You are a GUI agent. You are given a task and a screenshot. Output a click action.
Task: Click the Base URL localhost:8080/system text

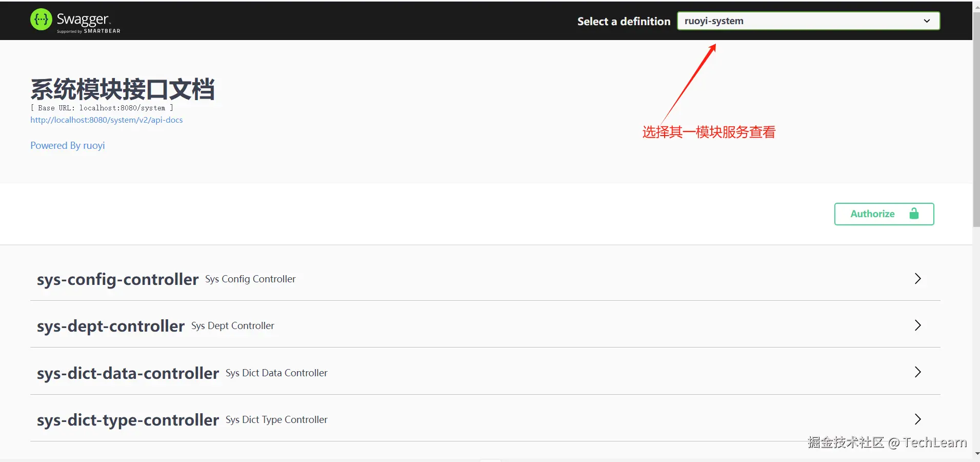point(102,108)
